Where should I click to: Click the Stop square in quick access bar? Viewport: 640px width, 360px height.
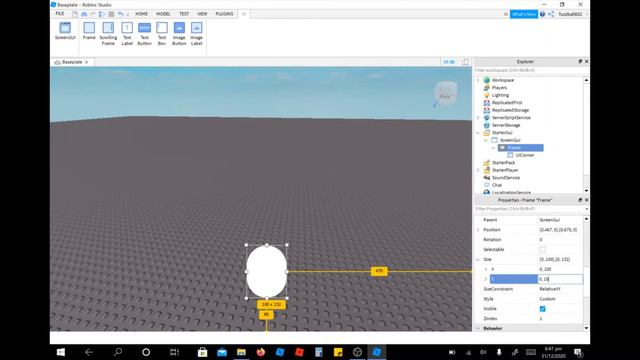(x=111, y=14)
